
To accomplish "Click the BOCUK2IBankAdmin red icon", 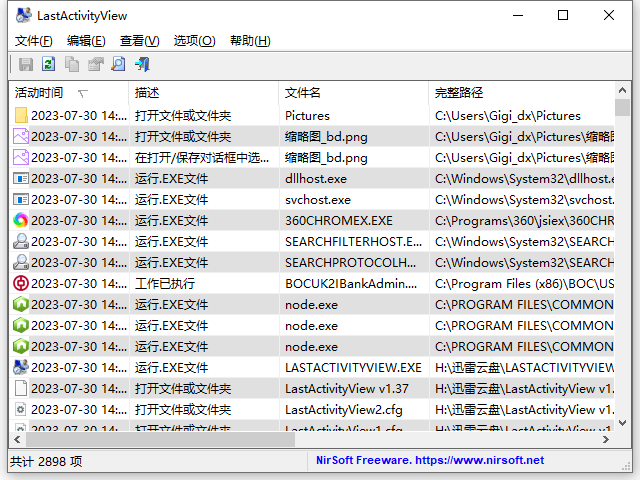I will (x=21, y=283).
